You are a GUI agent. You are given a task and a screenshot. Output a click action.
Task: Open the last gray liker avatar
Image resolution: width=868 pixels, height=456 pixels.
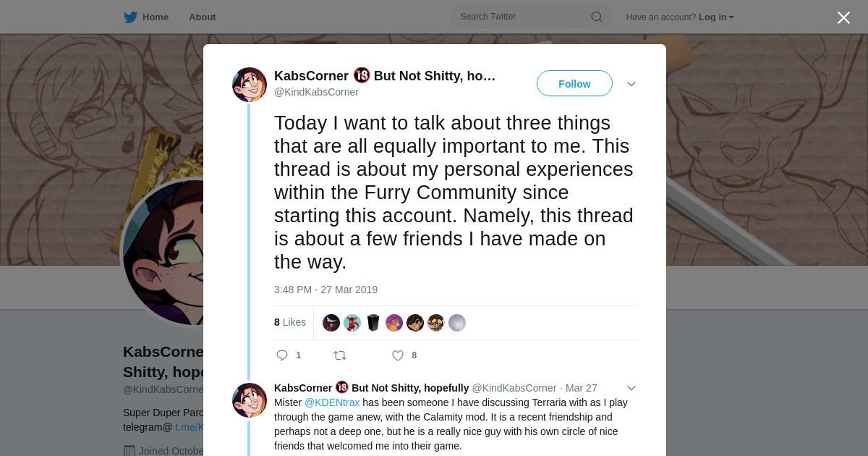click(457, 323)
